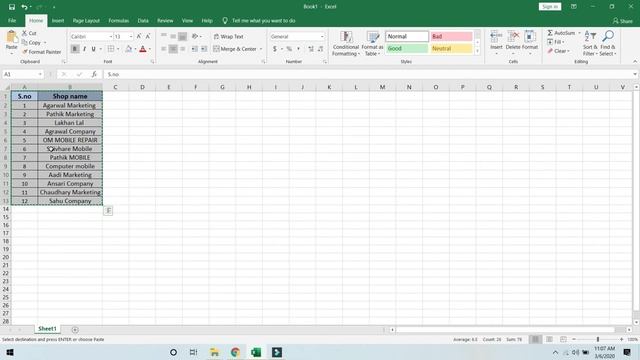Switch to Insert tab

click(58, 20)
